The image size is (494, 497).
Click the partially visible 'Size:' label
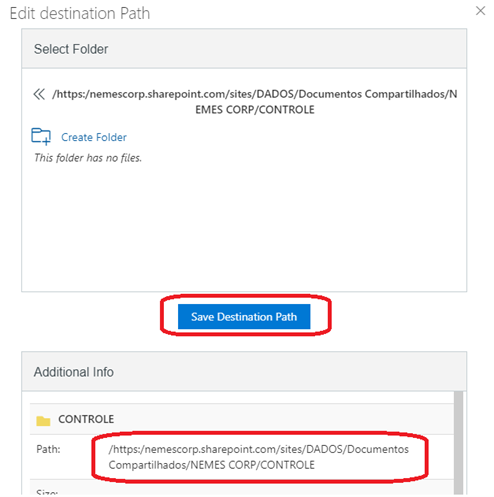(x=47, y=492)
